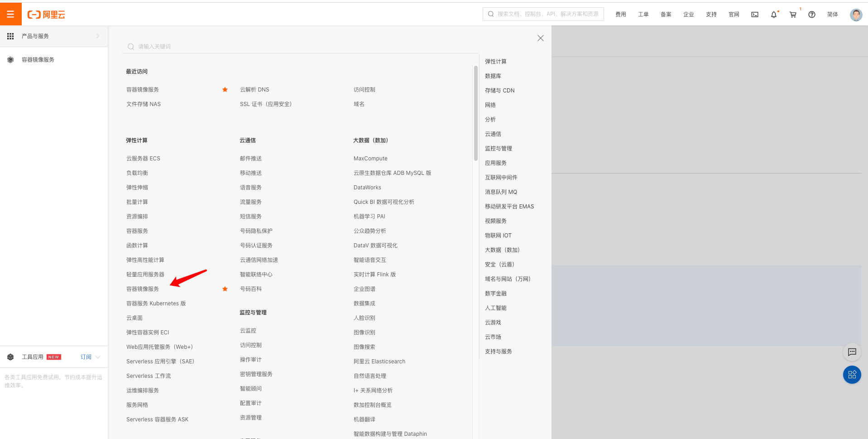Jump to 数据库 category
The width and height of the screenshot is (868, 439).
[x=493, y=76]
